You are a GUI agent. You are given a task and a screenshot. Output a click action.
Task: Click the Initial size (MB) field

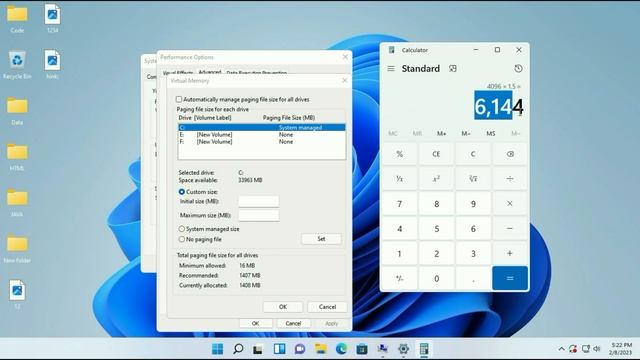[259, 201]
